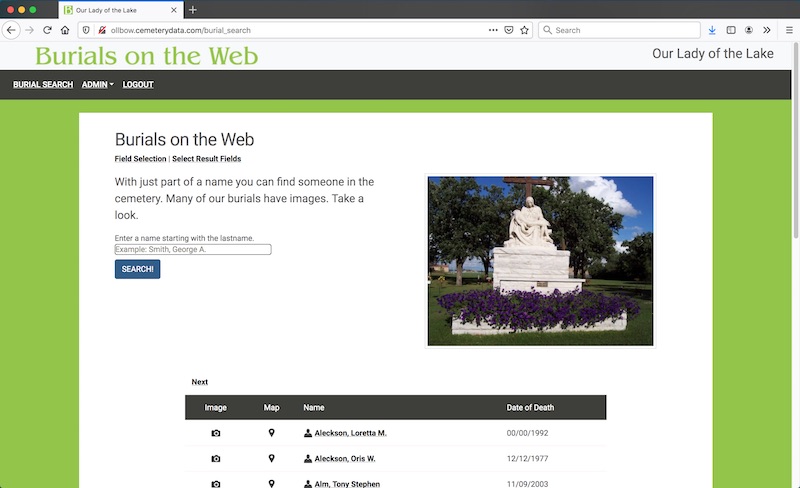Click date 00/00/1992
Screen dimensions: 800x488
coord(528,433)
